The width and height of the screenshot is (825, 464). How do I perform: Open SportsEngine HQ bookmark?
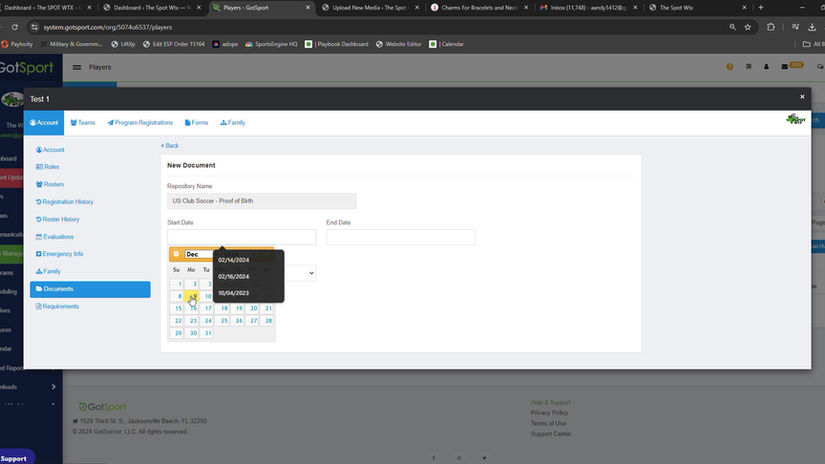point(271,44)
